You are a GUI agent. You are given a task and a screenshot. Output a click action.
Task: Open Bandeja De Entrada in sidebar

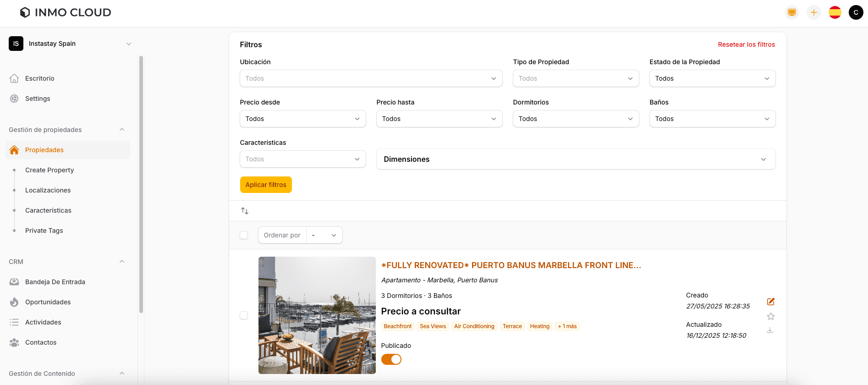[55, 282]
